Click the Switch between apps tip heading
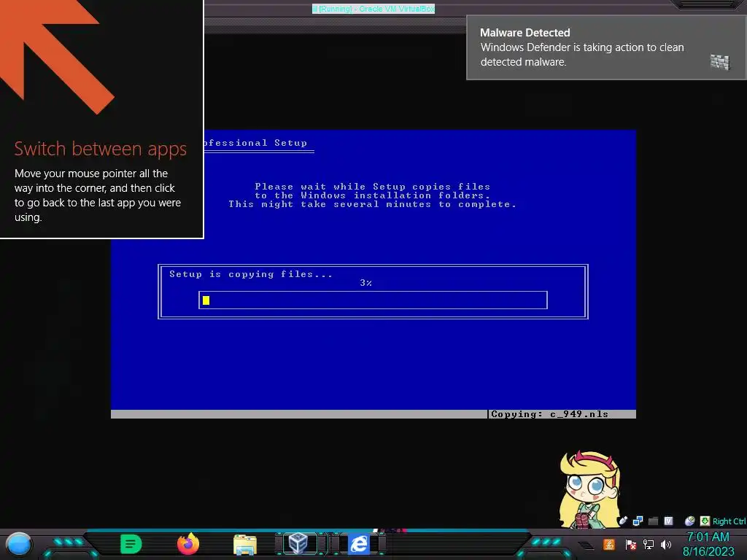The image size is (747, 560). point(101,149)
